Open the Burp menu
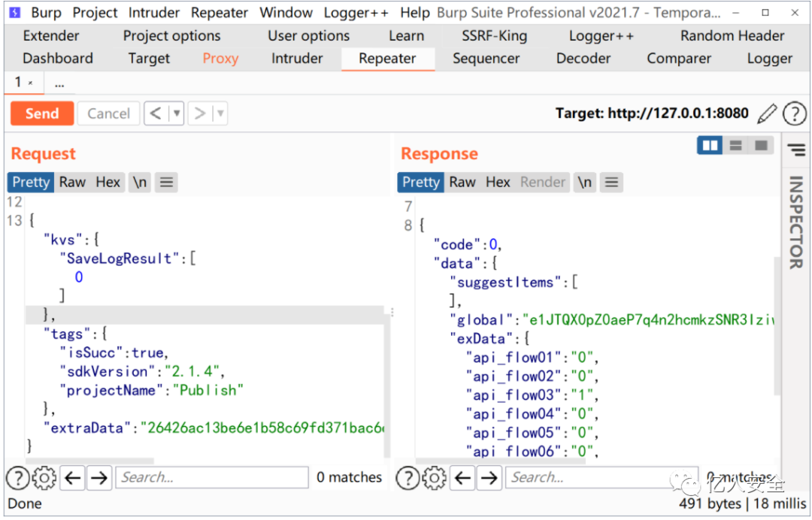The image size is (812, 520). 46,13
